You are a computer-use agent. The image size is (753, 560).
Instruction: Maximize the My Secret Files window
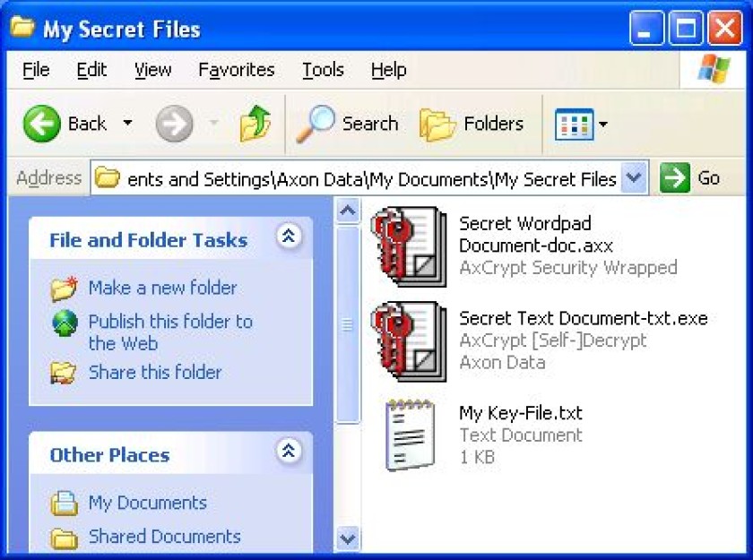(686, 29)
